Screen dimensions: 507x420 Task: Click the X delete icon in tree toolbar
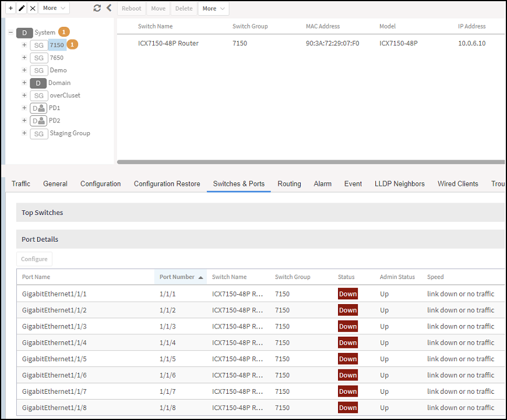[33, 8]
